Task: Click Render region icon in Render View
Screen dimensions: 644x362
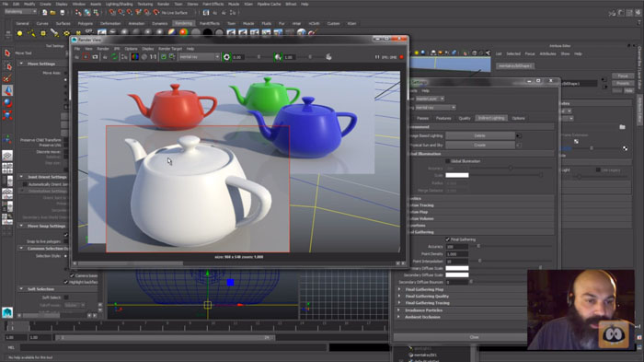Action: tap(86, 57)
